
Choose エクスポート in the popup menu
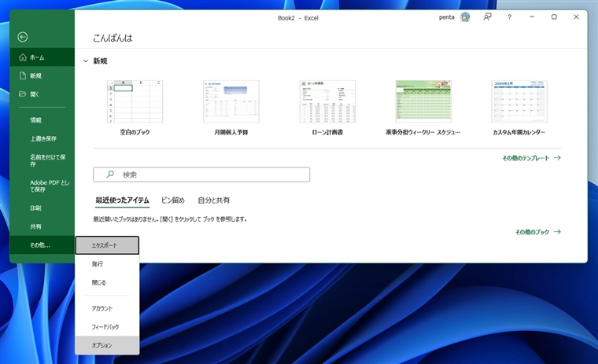point(107,245)
